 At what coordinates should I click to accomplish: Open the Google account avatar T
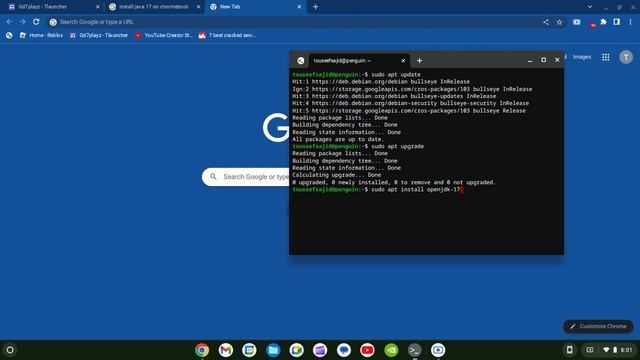626,57
